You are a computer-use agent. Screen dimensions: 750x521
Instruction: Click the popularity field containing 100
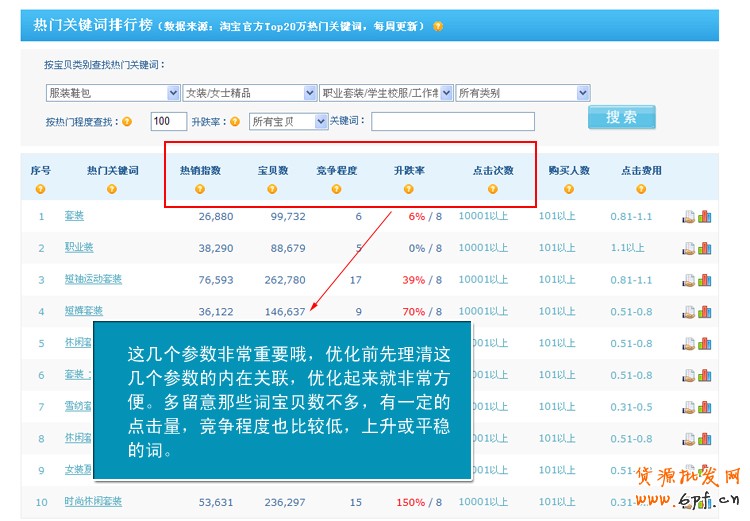click(x=167, y=122)
